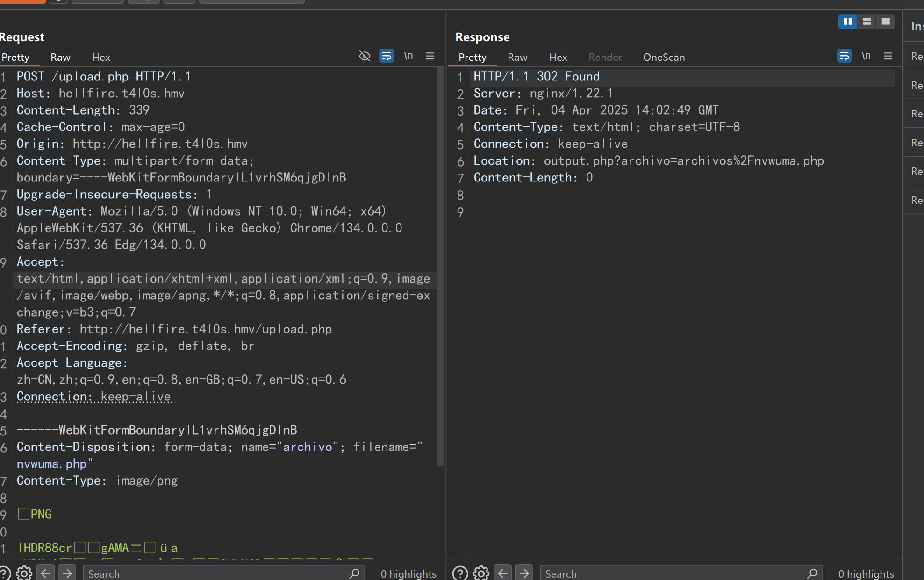
Task: Open Response search settings gear icon
Action: pyautogui.click(x=481, y=573)
